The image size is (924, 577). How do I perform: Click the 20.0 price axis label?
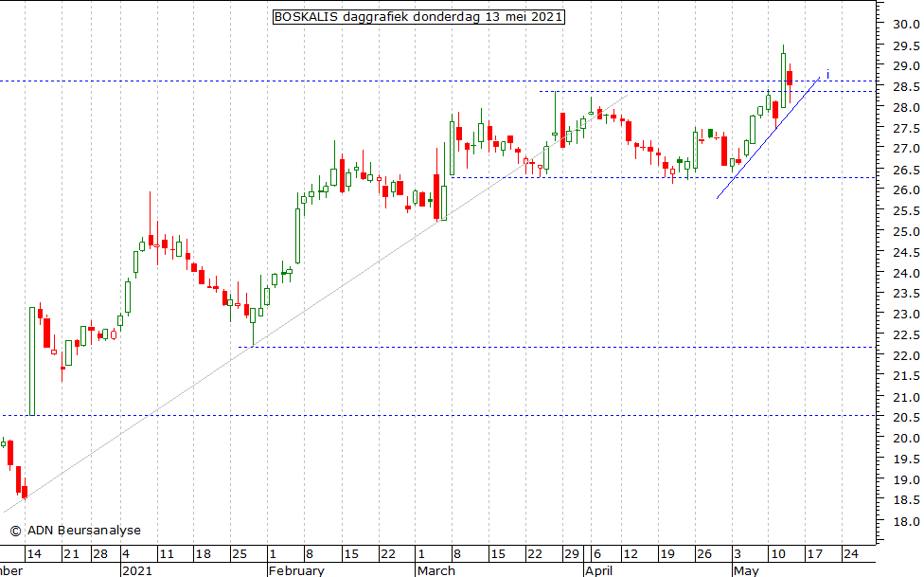906,439
